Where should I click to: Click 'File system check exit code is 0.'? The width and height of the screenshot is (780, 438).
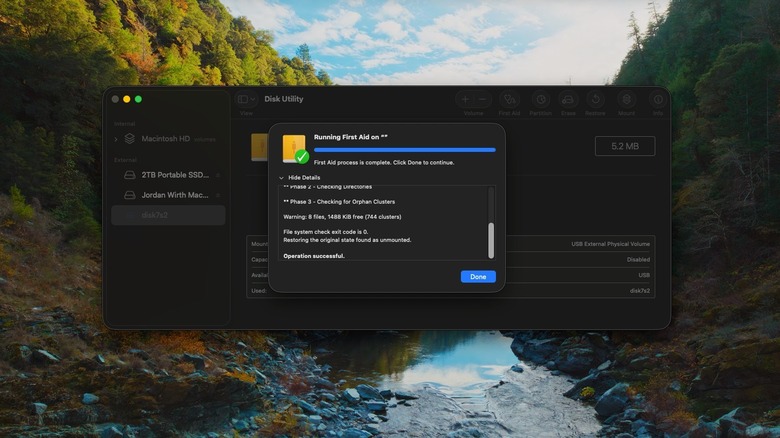(325, 232)
